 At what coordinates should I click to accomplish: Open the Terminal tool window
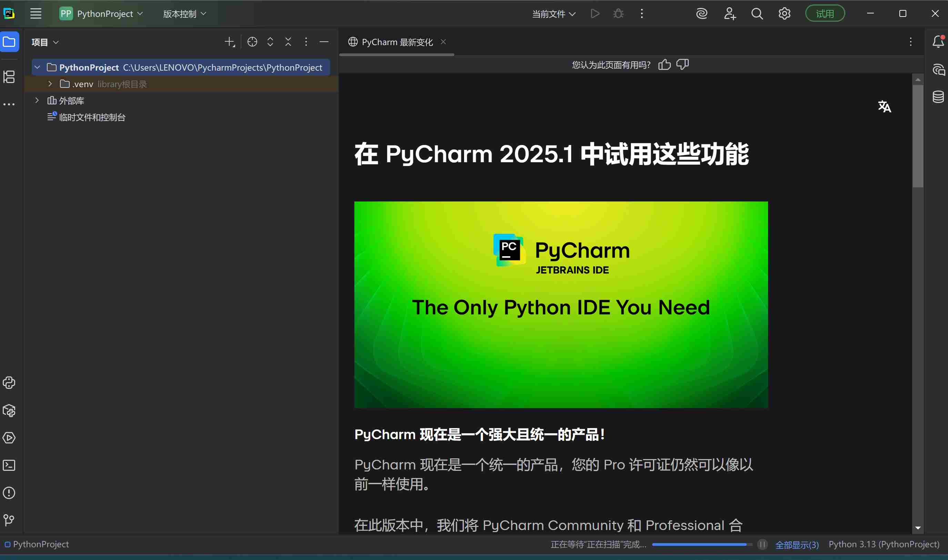click(x=9, y=465)
